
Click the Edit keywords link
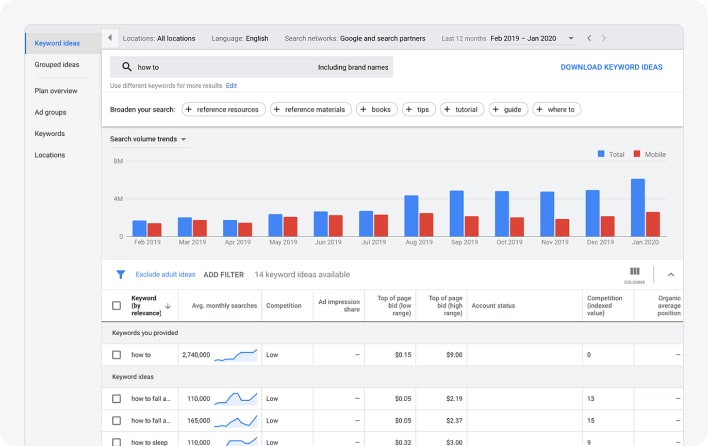pyautogui.click(x=231, y=85)
